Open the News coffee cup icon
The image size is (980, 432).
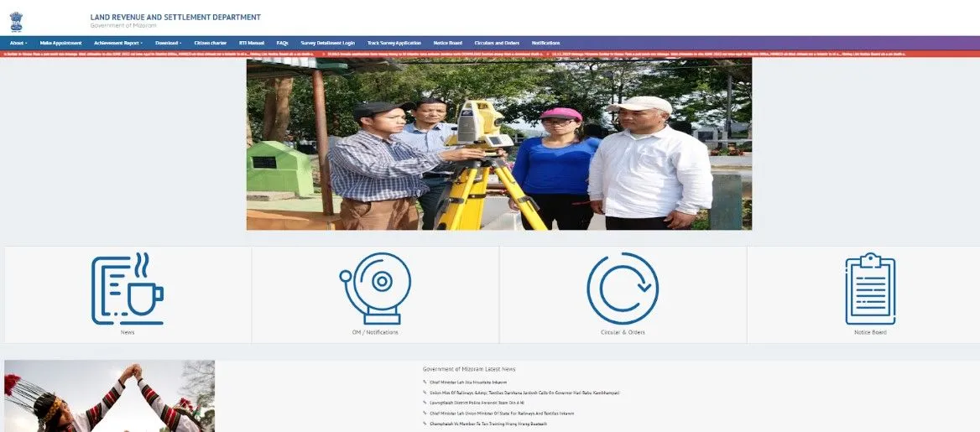tap(128, 289)
